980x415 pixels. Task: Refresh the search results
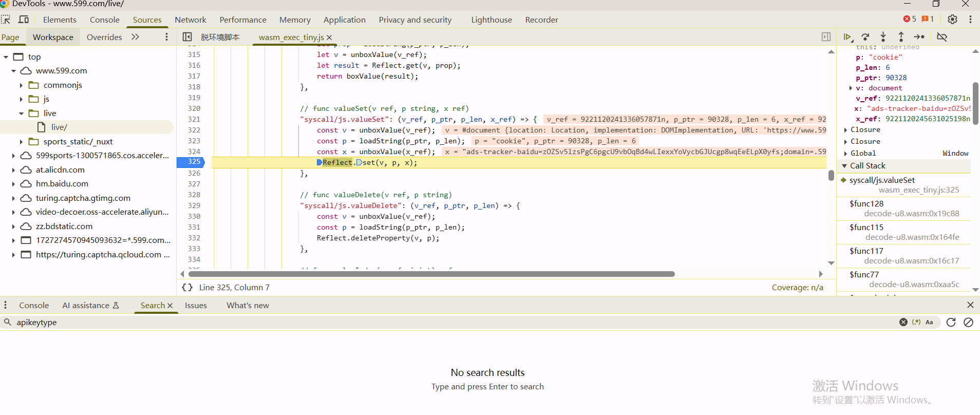[x=951, y=323]
